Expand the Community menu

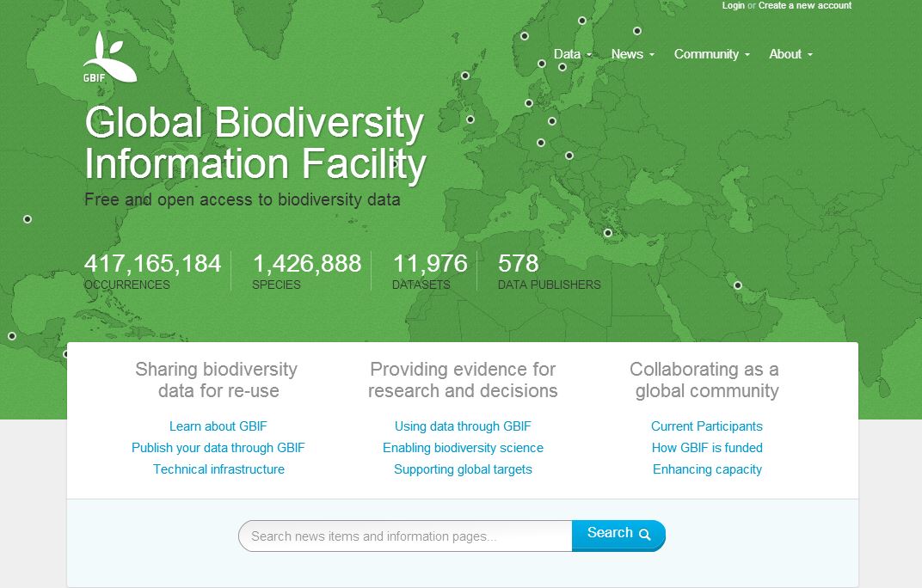[x=712, y=54]
